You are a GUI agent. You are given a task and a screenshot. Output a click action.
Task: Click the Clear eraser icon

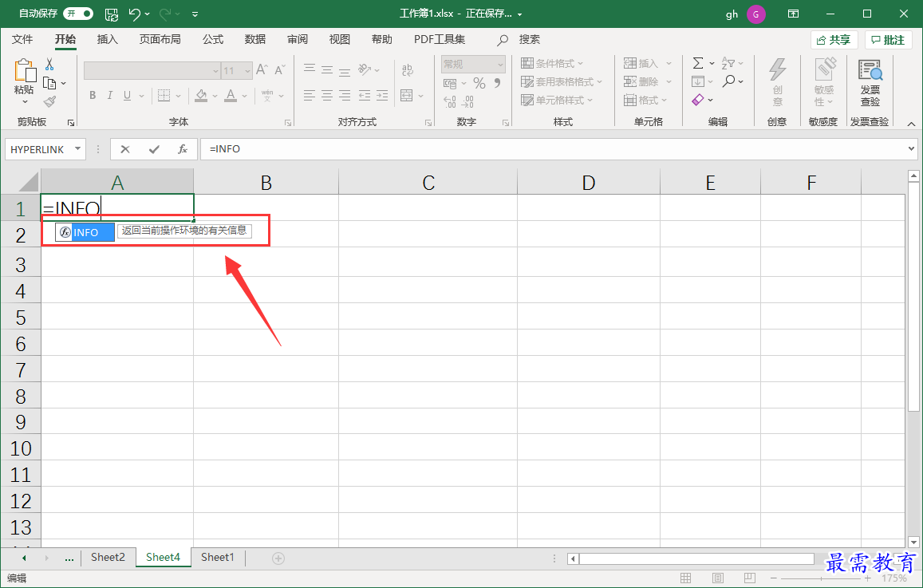pos(698,100)
